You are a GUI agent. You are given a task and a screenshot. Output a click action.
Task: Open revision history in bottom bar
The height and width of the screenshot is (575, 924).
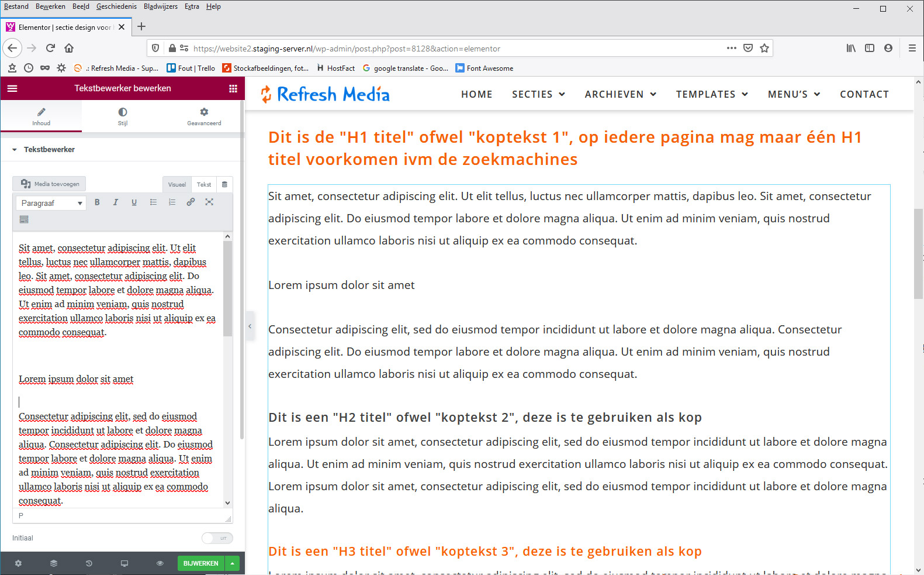[89, 563]
